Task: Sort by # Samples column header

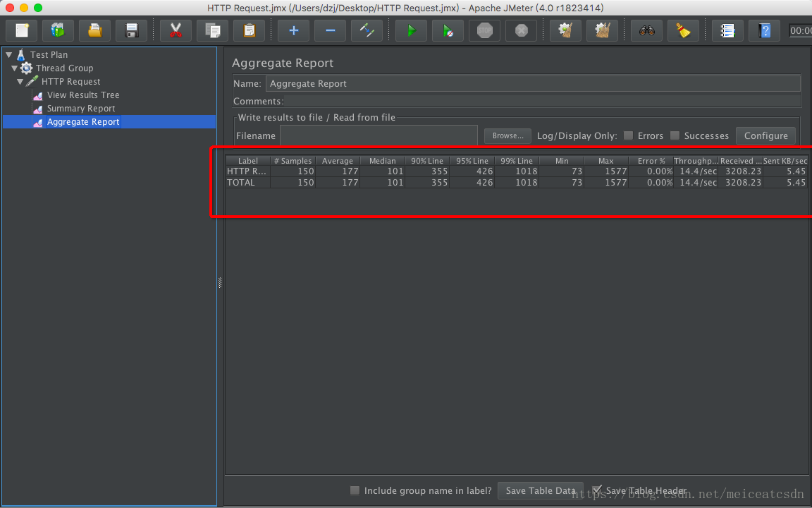Action: 293,161
